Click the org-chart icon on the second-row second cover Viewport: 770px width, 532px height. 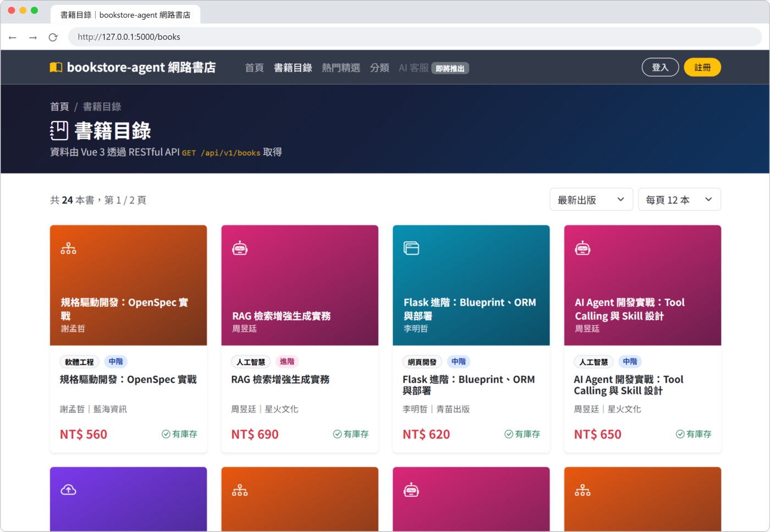tap(240, 490)
